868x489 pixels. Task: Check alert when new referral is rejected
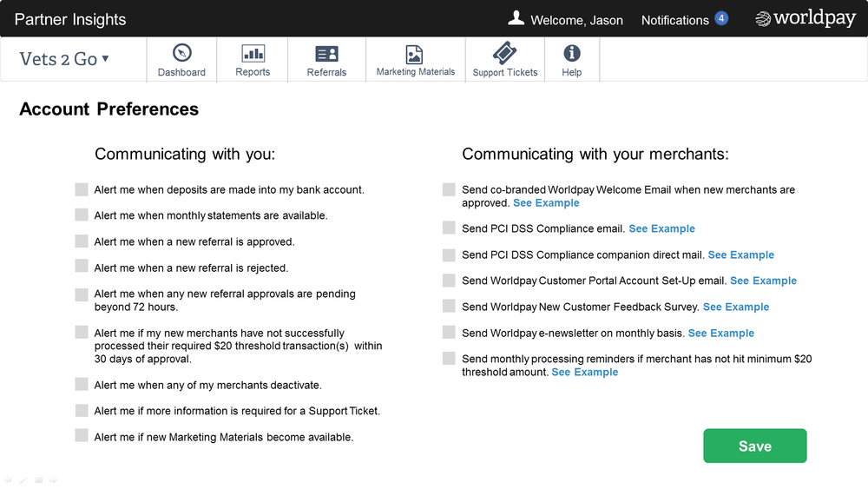tap(82, 267)
